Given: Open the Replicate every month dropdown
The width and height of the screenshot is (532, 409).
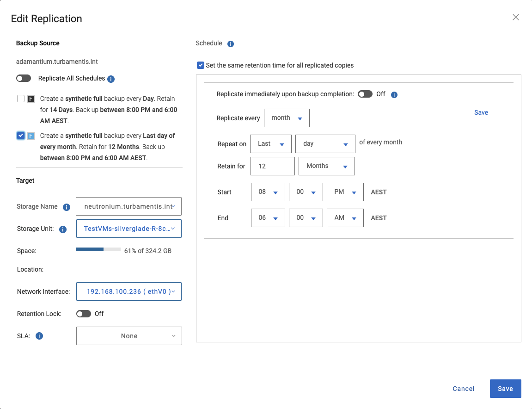Looking at the screenshot, I should click(x=287, y=118).
